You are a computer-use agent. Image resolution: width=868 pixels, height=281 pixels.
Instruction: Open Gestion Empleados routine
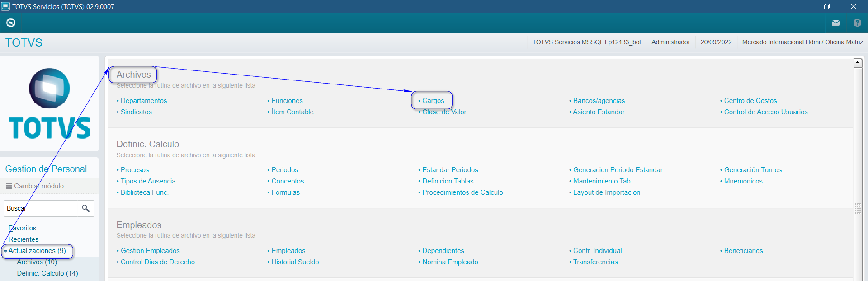coord(150,251)
